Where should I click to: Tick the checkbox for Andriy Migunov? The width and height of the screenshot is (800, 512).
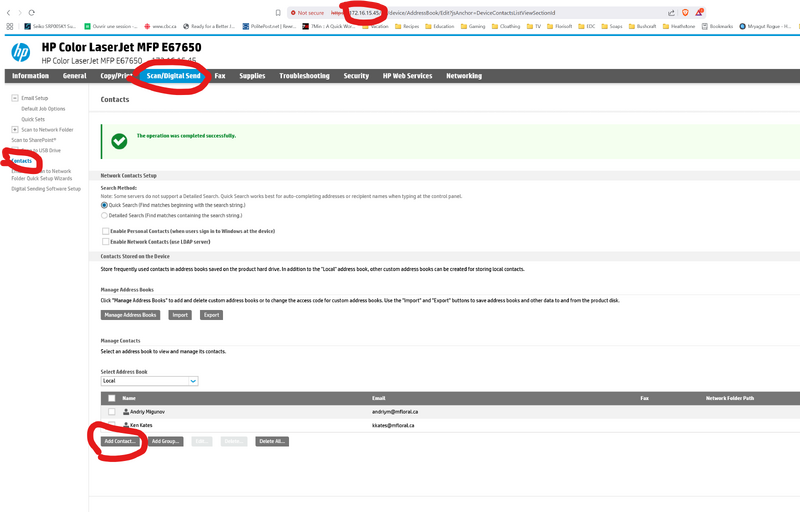click(x=112, y=411)
